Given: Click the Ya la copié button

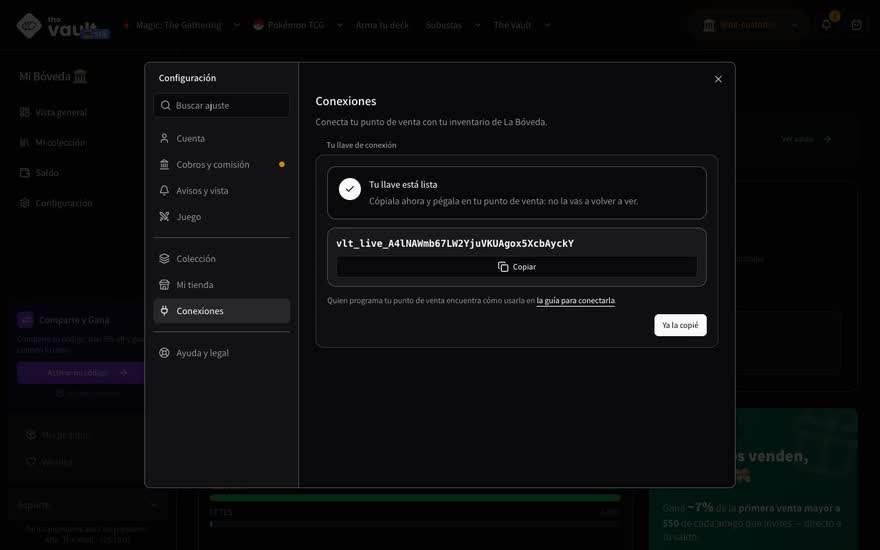Looking at the screenshot, I should (680, 325).
